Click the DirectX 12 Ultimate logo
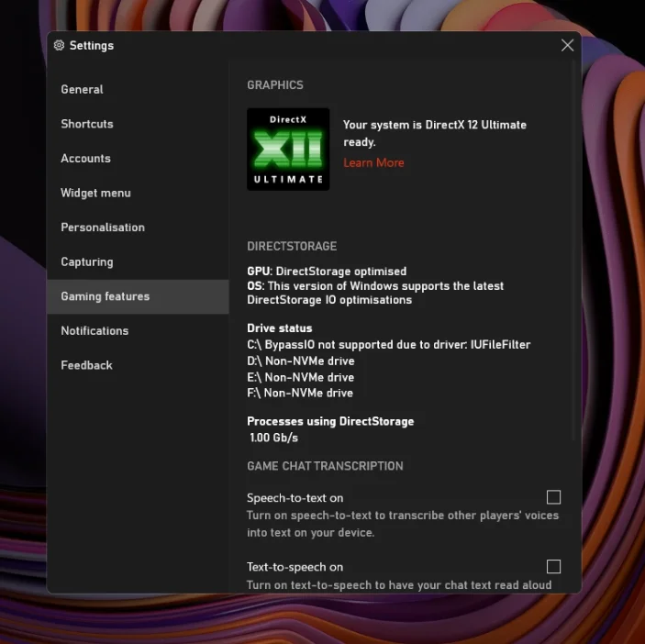 click(x=288, y=150)
